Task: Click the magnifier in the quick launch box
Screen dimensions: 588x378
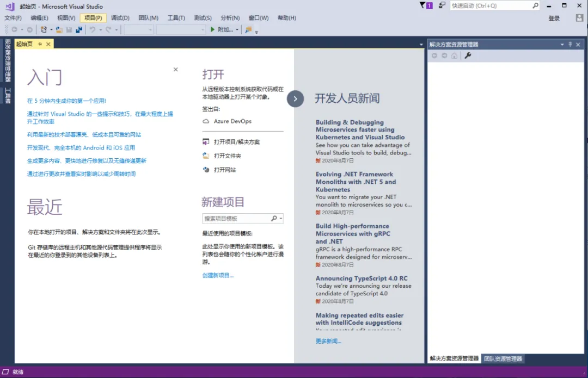Action: point(535,5)
